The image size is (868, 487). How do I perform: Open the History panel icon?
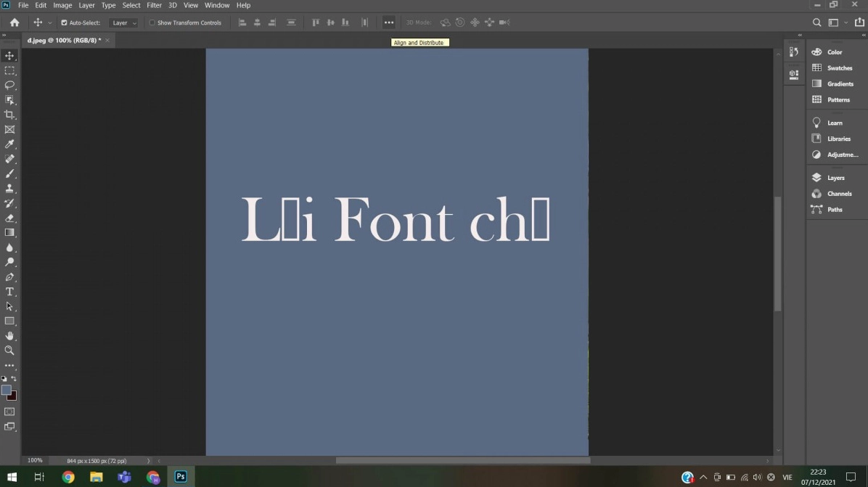click(x=794, y=52)
